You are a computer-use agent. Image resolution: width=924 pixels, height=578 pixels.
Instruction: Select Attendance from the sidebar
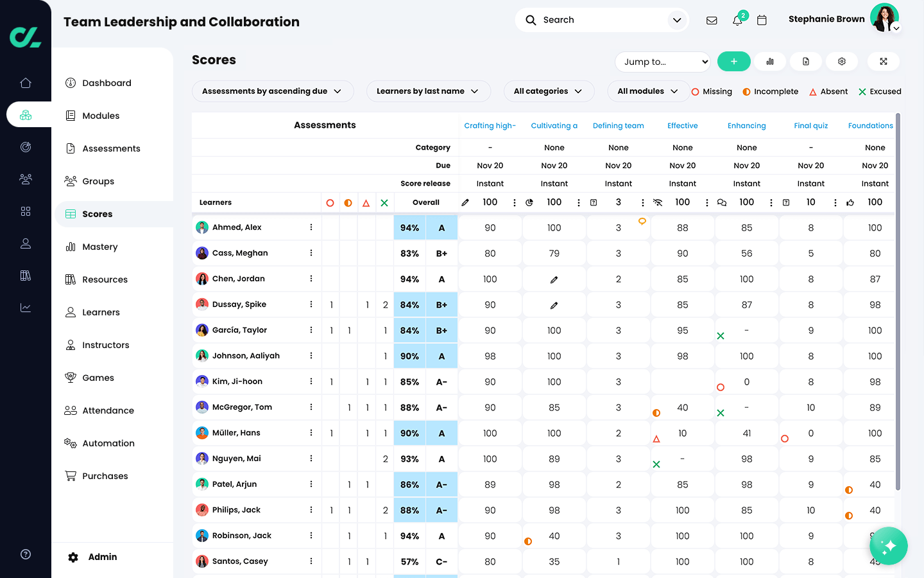(108, 410)
